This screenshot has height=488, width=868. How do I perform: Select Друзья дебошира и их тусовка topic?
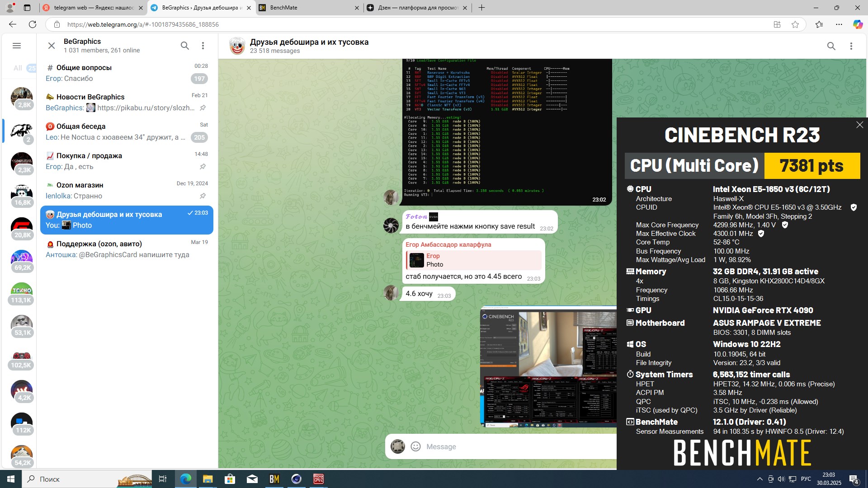point(127,220)
